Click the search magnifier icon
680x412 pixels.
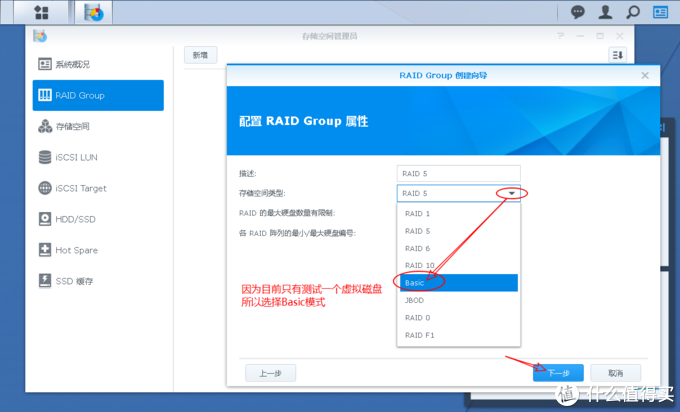[x=632, y=13]
